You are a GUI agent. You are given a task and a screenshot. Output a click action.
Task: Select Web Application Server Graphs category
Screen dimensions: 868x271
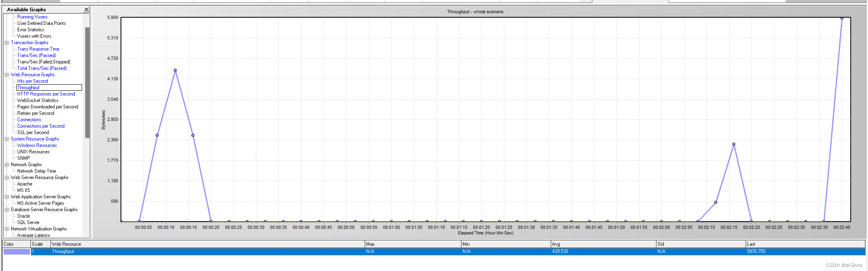(41, 197)
